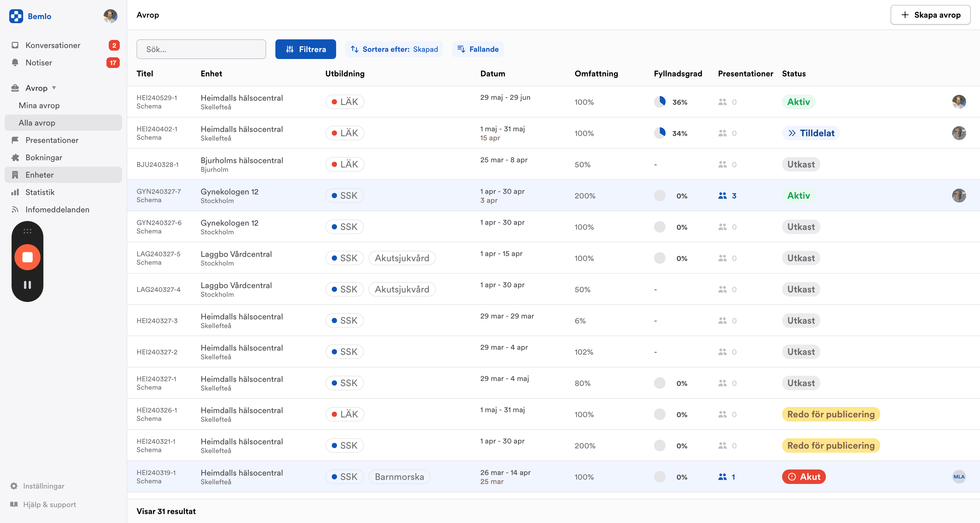This screenshot has width=980, height=523.
Task: Open row BJU240328-1
Action: pos(554,164)
